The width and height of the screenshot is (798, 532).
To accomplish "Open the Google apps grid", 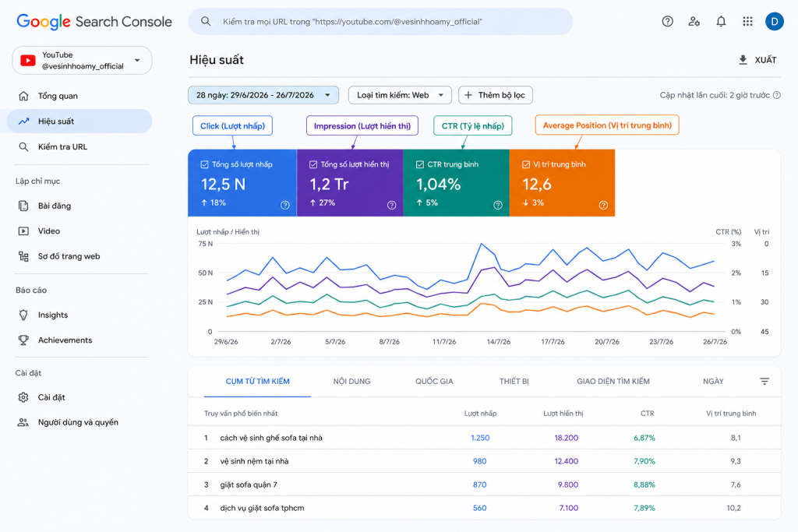I will [x=747, y=21].
